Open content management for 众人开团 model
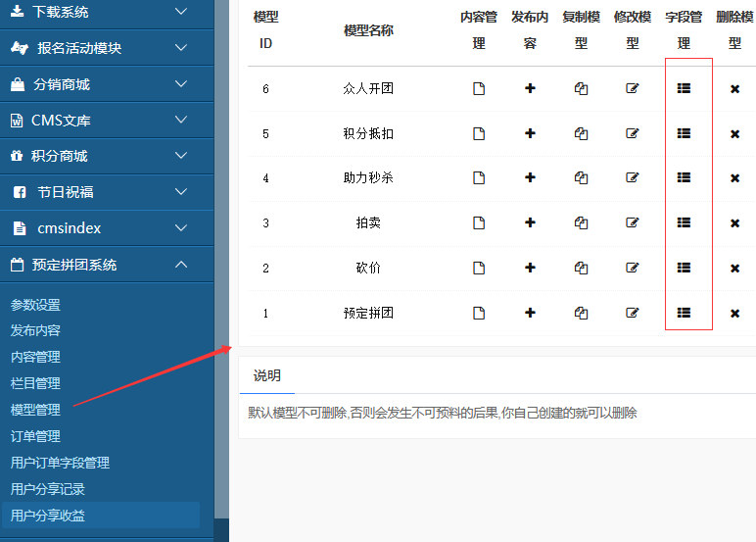 pos(479,89)
